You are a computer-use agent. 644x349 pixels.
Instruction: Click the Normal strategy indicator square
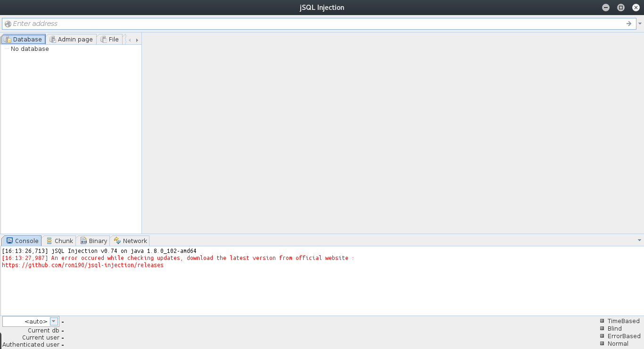pyautogui.click(x=602, y=343)
